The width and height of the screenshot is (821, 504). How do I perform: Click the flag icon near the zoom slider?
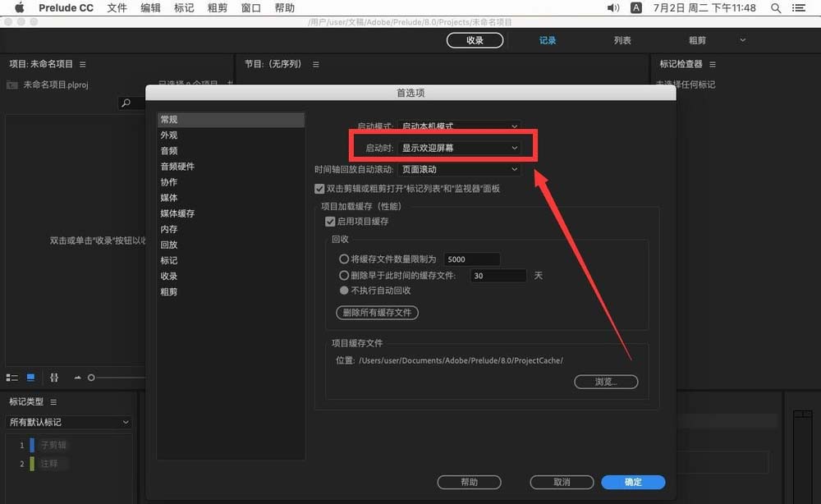coord(78,377)
